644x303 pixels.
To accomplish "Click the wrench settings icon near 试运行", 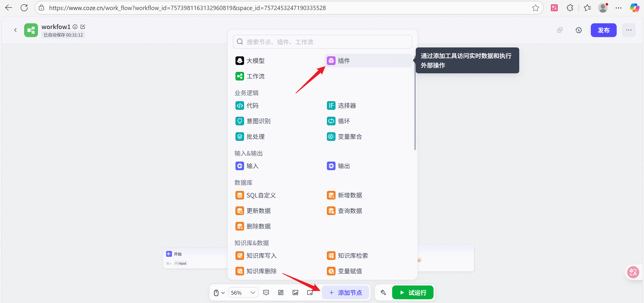I will 383,292.
